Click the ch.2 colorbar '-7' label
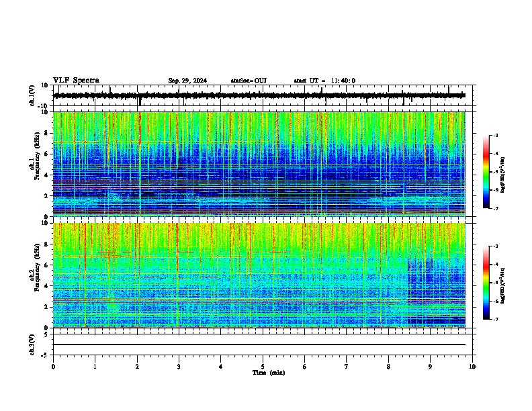 [x=495, y=319]
